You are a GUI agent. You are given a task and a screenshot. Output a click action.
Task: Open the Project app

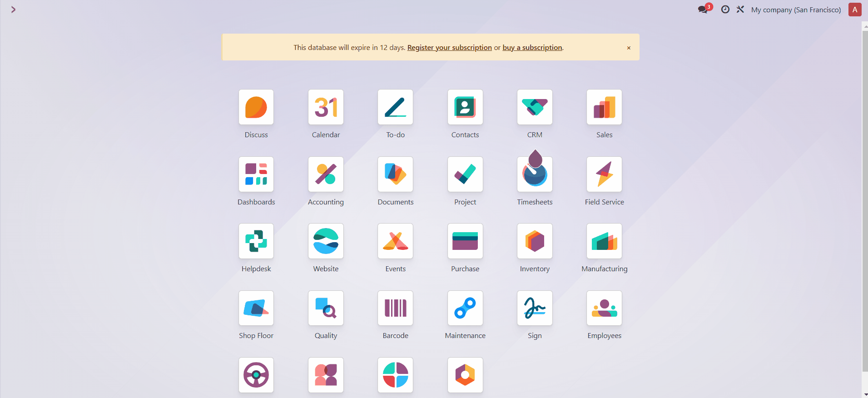pyautogui.click(x=465, y=174)
